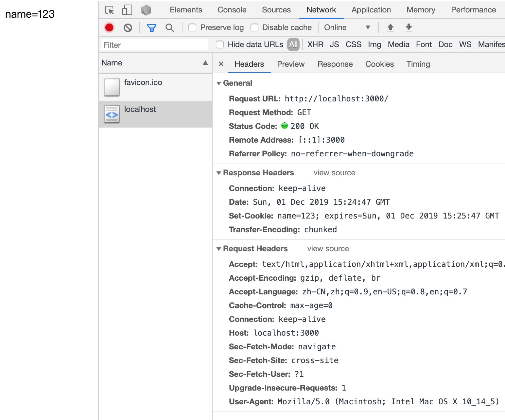Viewport: 505px width, 420px height.
Task: Collapse the General section
Action: (219, 83)
